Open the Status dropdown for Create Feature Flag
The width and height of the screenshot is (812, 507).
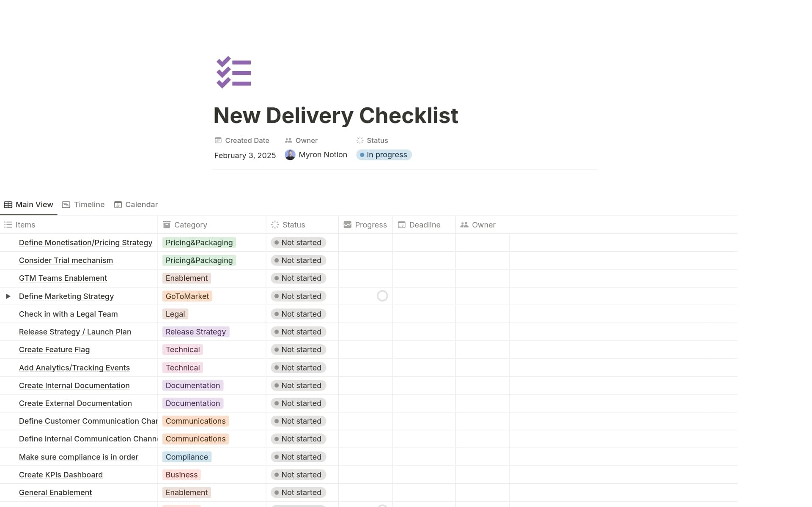click(x=298, y=350)
